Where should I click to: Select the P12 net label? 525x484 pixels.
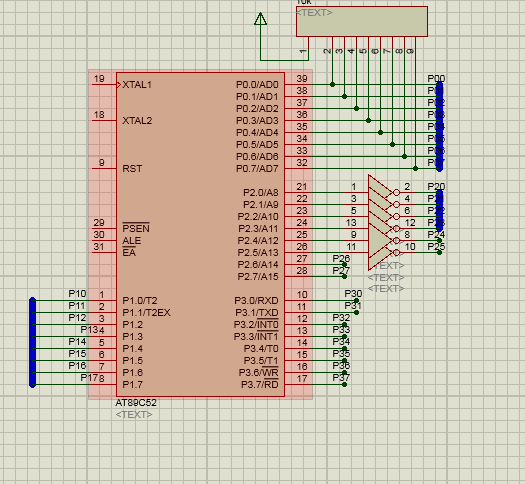77,317
